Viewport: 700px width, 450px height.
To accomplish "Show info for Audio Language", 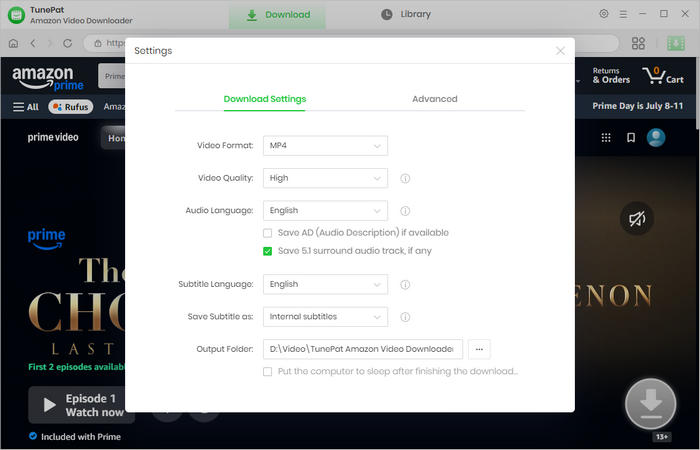I will point(405,211).
